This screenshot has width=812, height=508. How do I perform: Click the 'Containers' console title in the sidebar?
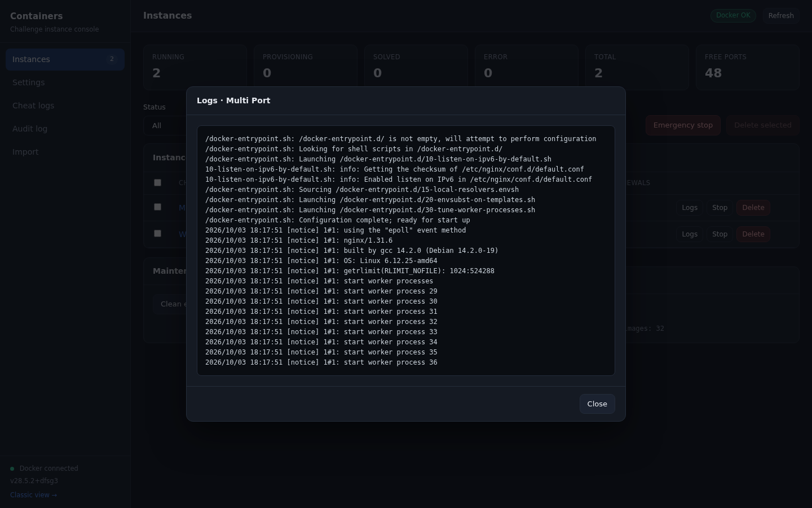pos(37,16)
